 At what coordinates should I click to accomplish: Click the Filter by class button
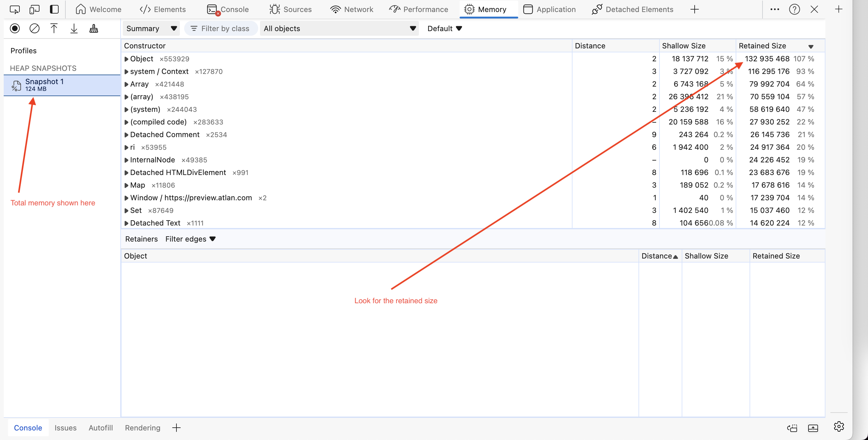220,28
